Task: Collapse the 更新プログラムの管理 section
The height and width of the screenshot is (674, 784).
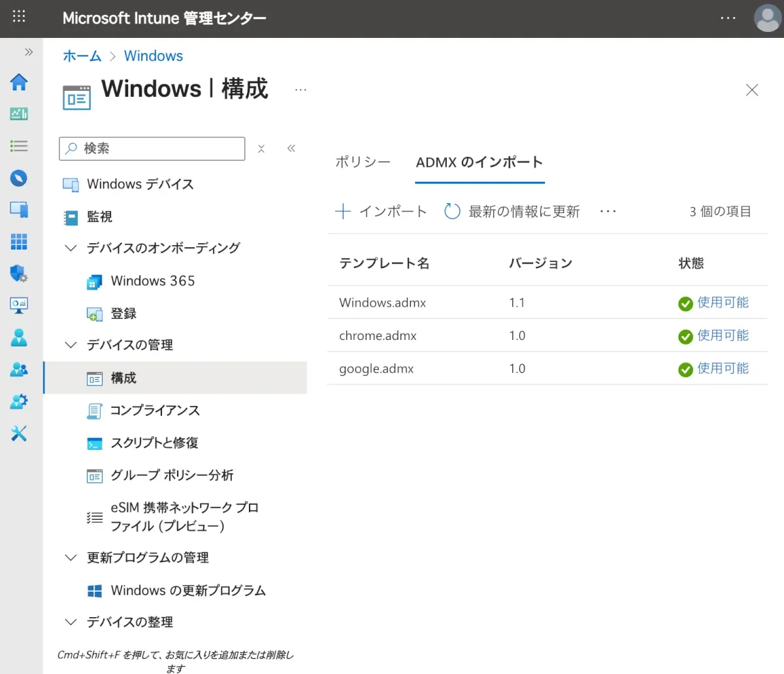Action: coord(71,558)
